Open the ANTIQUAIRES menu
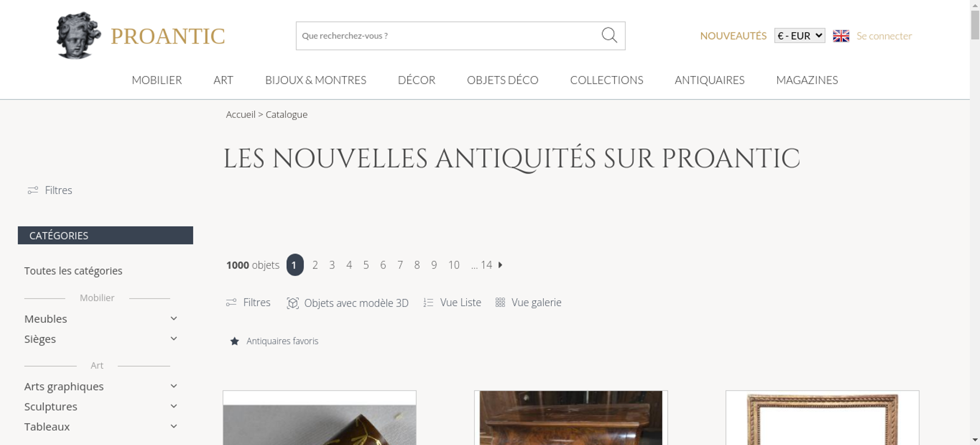 tap(710, 80)
